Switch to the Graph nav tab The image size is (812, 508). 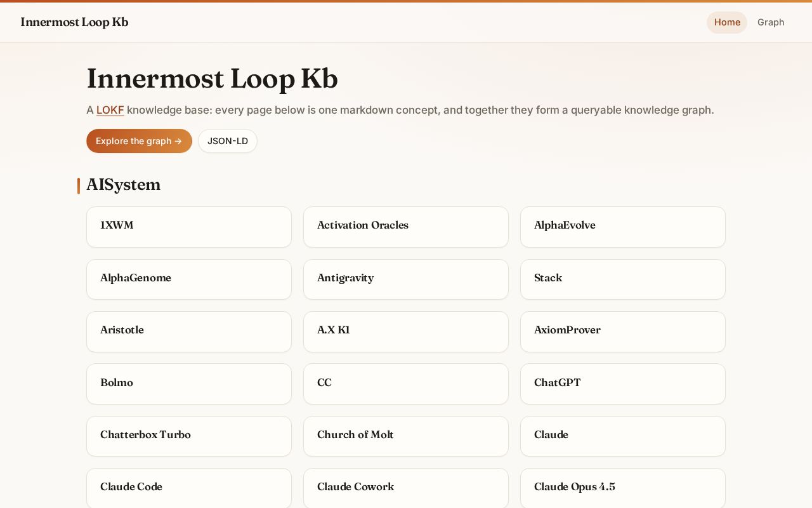(771, 22)
